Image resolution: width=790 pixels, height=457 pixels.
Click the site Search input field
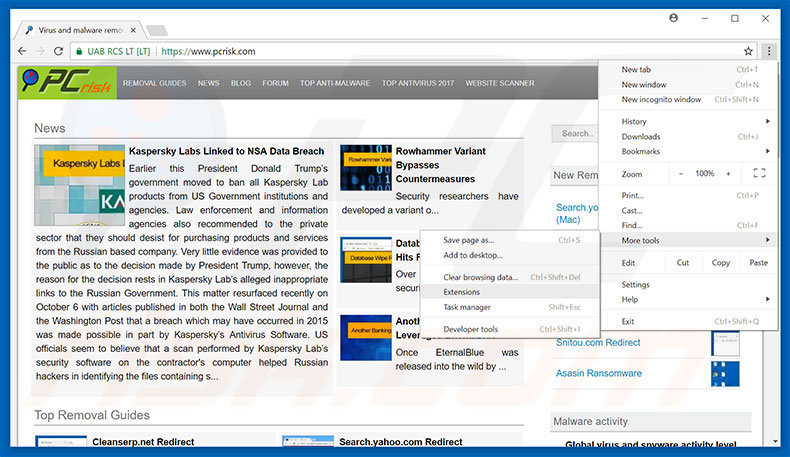(x=575, y=134)
